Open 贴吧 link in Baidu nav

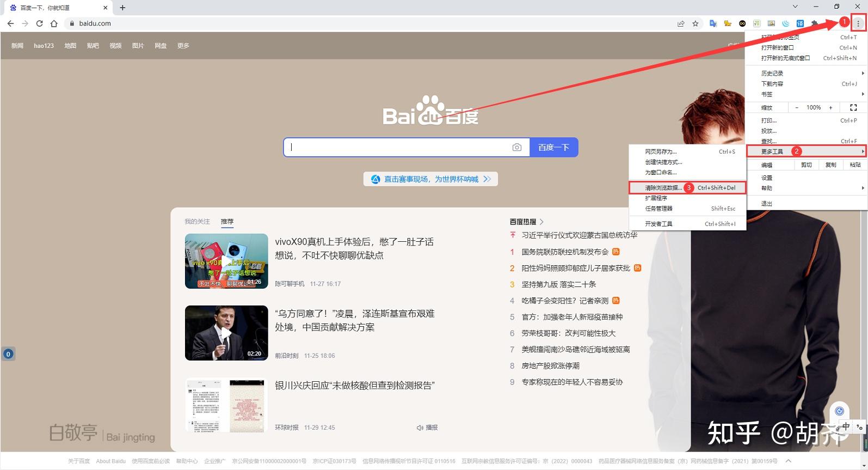pos(93,46)
